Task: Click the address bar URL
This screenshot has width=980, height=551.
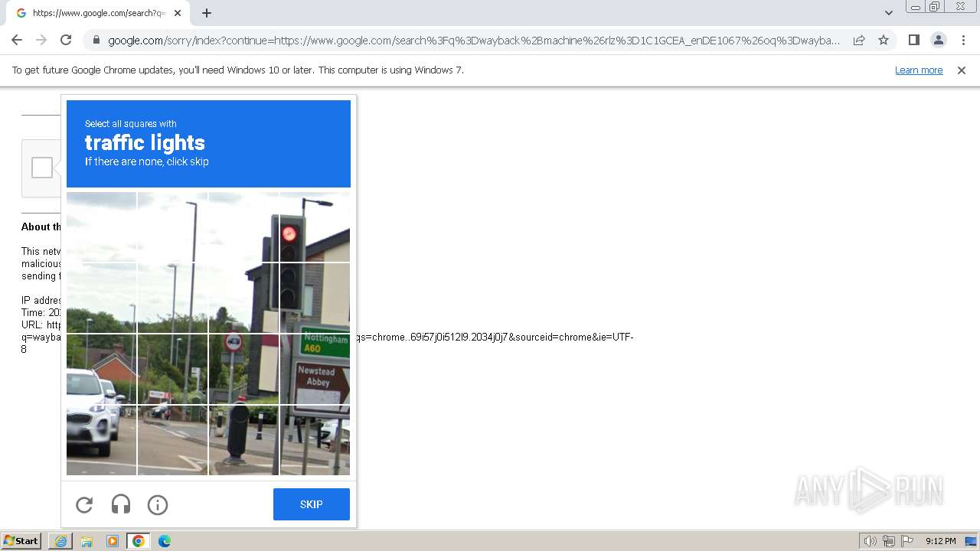Action: (474, 41)
